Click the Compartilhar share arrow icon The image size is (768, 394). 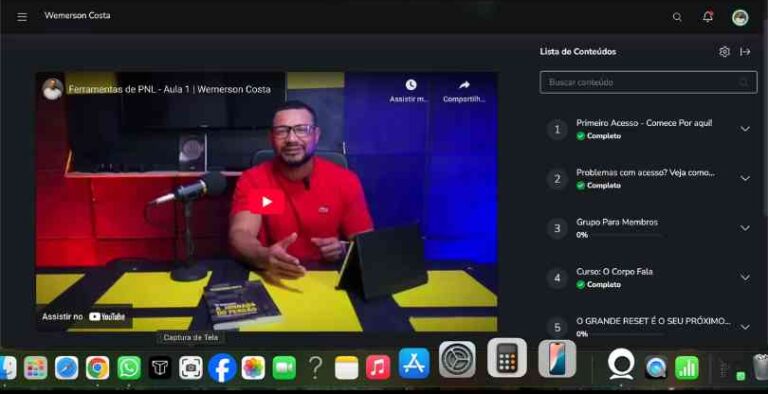[x=464, y=85]
